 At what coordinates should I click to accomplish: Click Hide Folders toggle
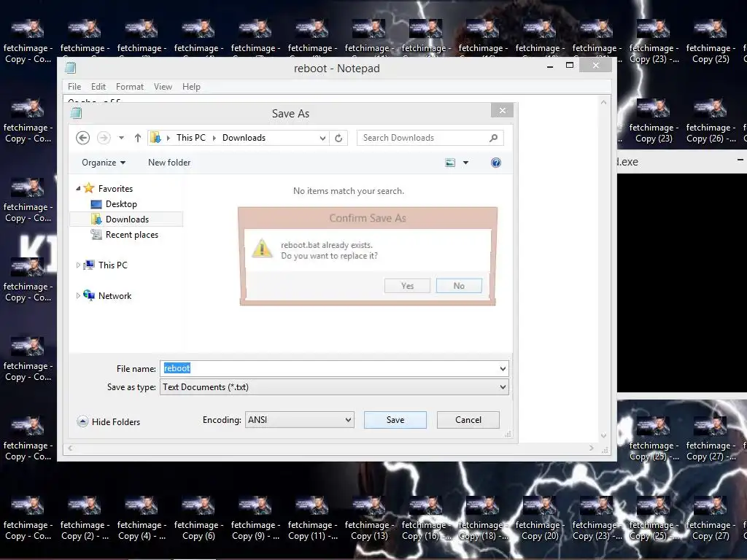[109, 422]
